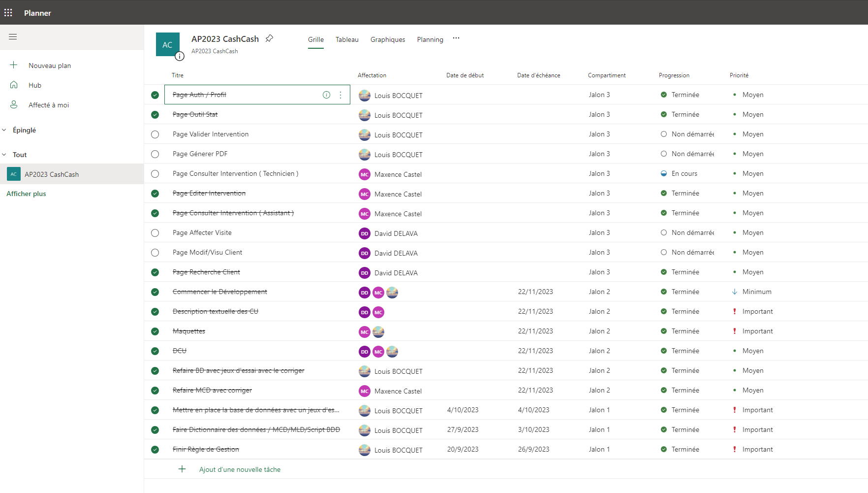
Task: Switch to the Tableau view tab
Action: pos(347,39)
